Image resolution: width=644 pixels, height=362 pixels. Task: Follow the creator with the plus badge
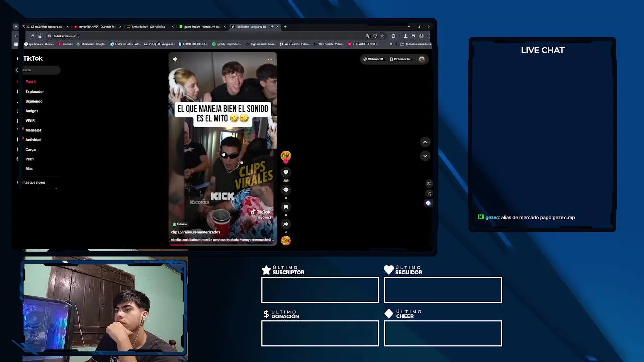(286, 161)
